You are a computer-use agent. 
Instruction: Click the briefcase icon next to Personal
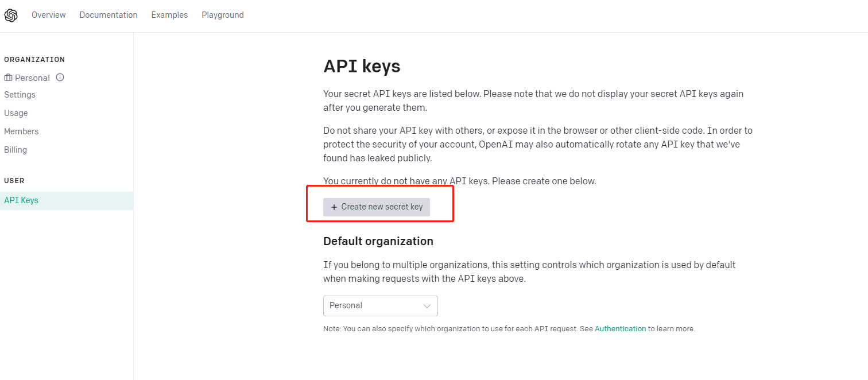pyautogui.click(x=8, y=77)
